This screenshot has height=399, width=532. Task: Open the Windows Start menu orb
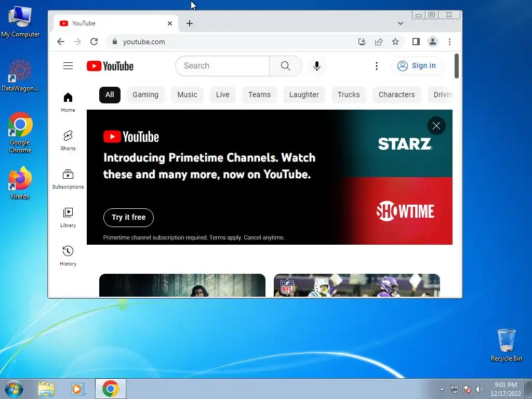14,389
